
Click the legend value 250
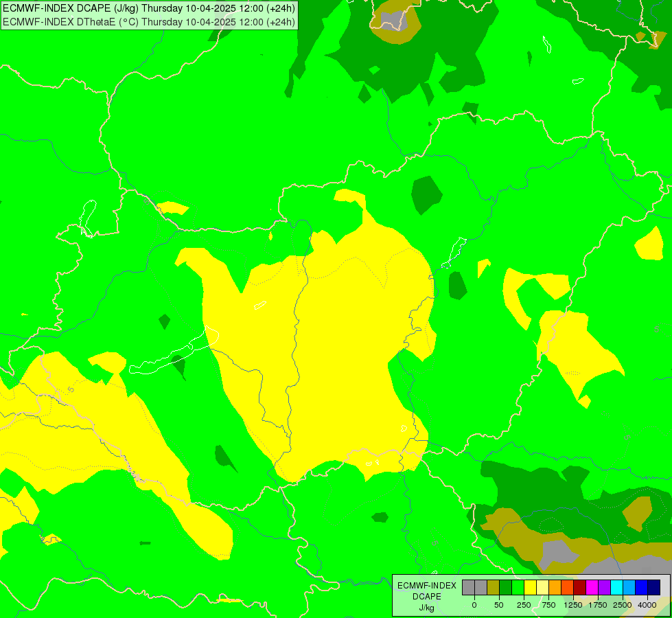click(524, 605)
